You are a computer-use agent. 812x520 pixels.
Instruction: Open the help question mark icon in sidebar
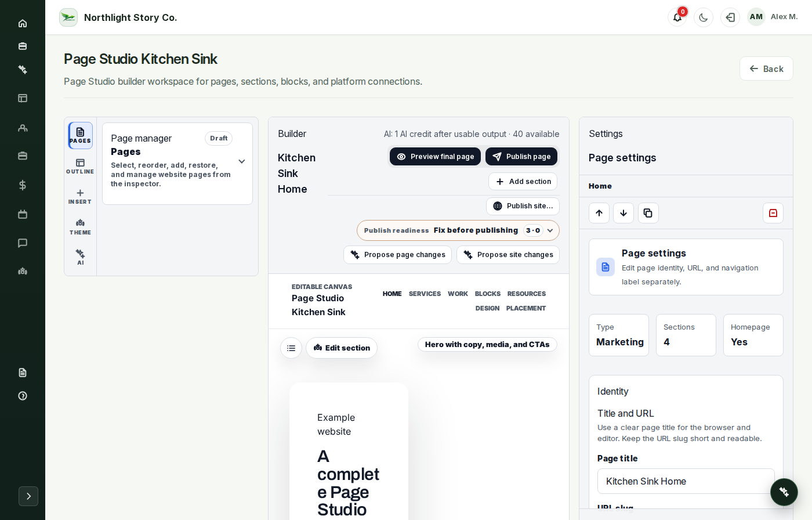coord(23,396)
